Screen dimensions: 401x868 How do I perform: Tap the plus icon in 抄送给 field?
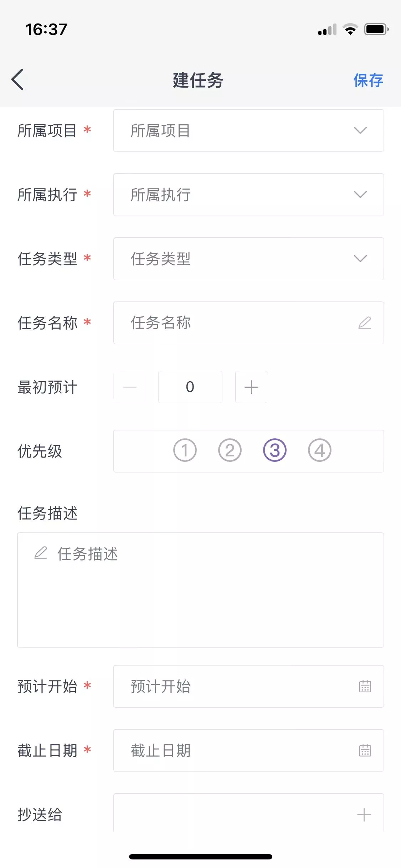click(x=364, y=815)
